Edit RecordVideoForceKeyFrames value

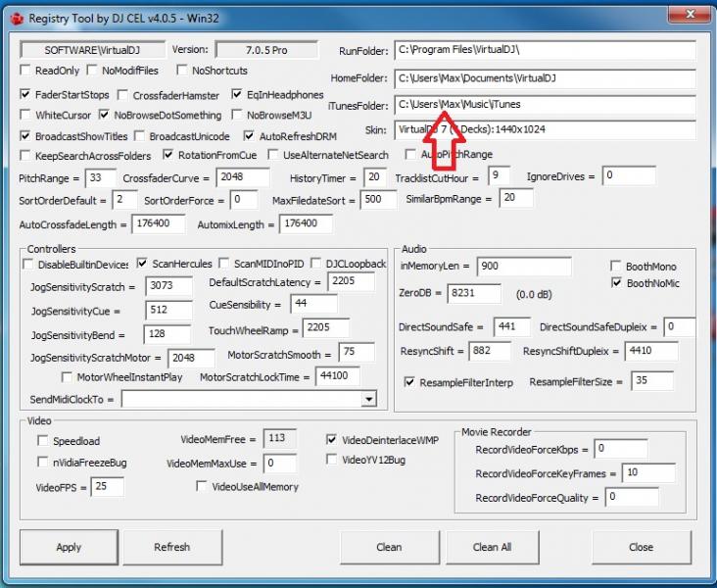(648, 473)
